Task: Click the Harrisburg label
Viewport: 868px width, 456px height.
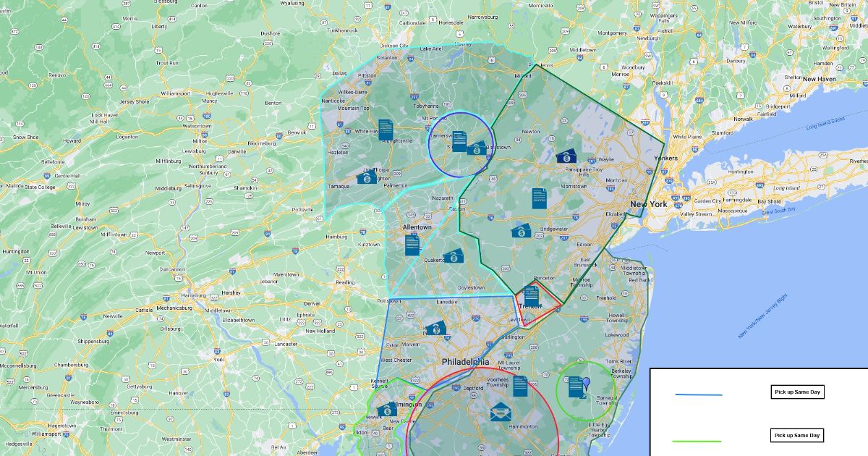Action: (x=194, y=295)
